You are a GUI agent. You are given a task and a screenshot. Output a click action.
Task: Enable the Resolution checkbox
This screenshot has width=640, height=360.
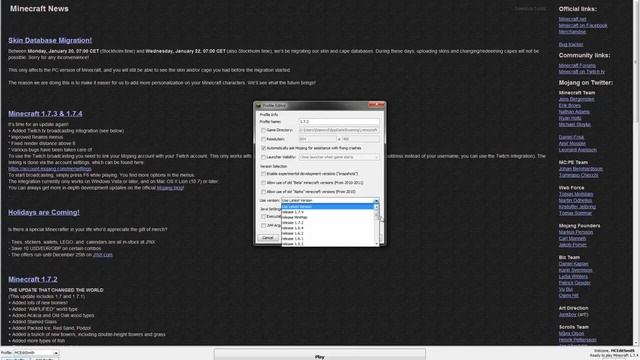263,139
